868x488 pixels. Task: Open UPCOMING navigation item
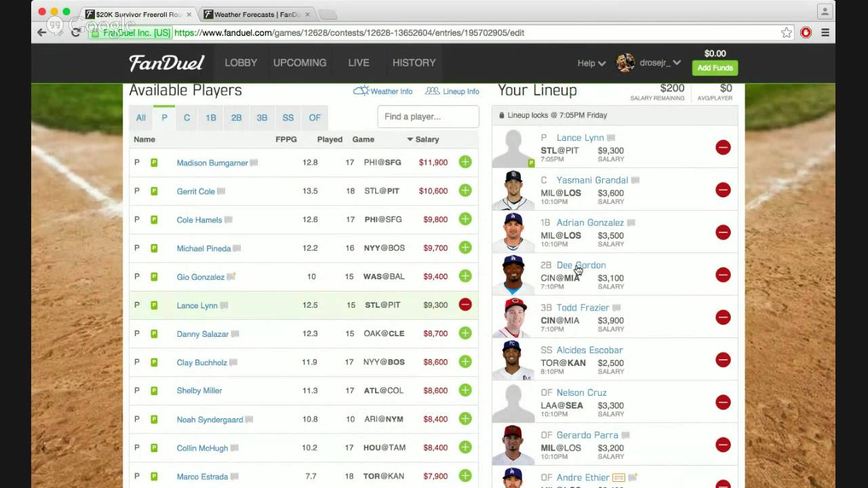(x=300, y=62)
